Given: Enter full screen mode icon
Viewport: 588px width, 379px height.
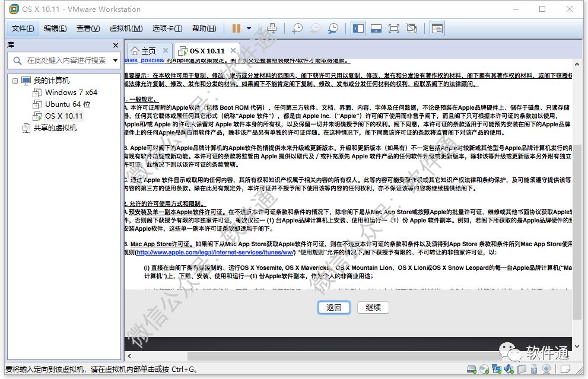Looking at the screenshot, I should (x=394, y=28).
